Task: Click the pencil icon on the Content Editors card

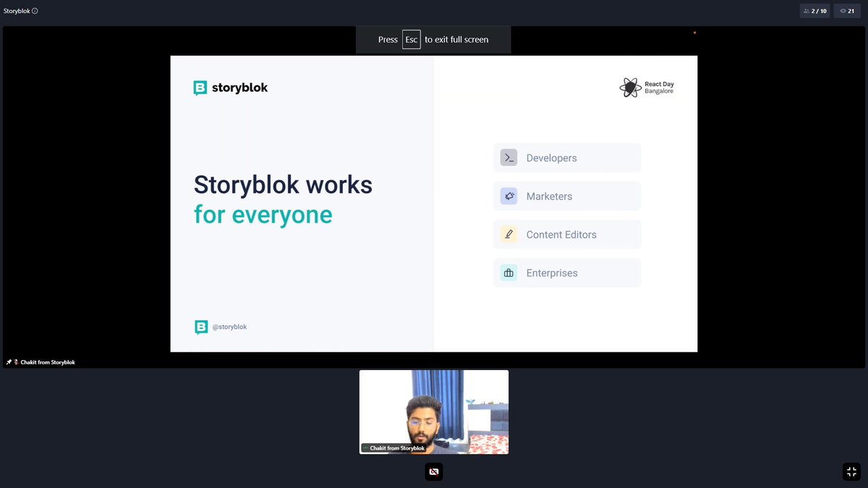Action: 509,234
